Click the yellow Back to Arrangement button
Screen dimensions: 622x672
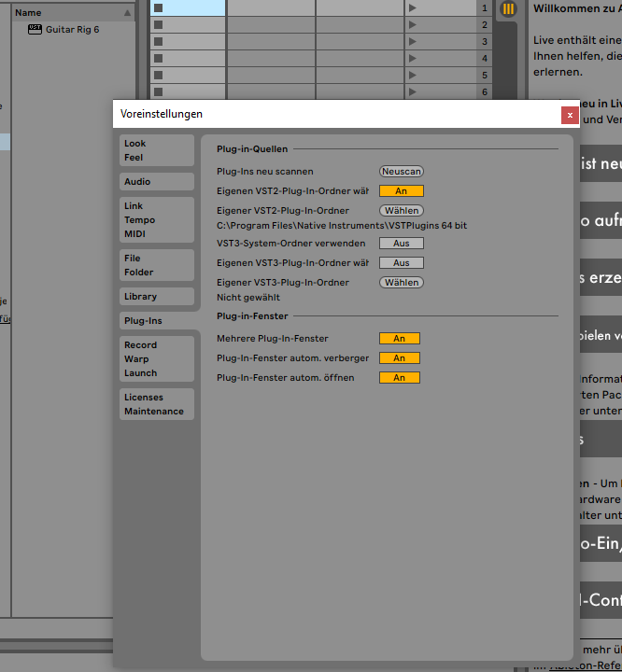coord(508,8)
